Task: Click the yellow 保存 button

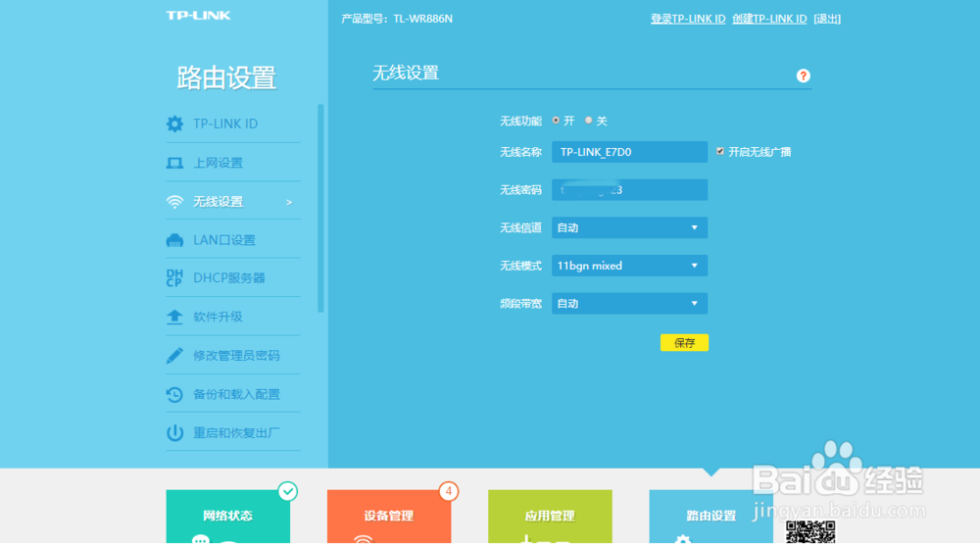Action: click(x=684, y=343)
